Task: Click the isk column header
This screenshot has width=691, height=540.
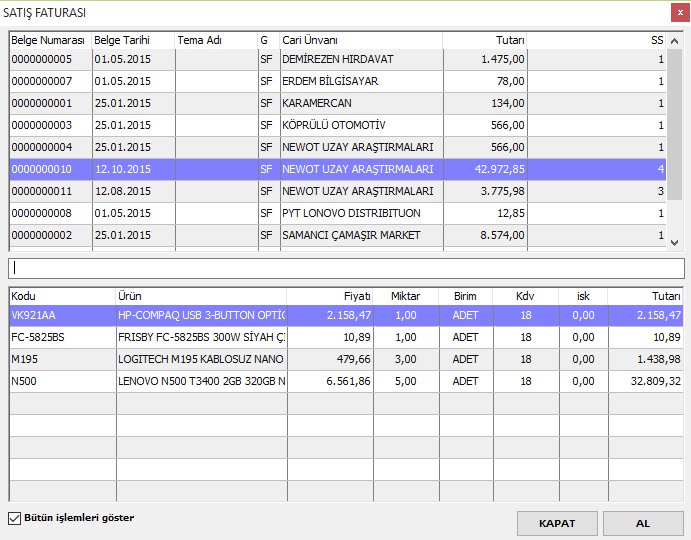Action: (583, 296)
